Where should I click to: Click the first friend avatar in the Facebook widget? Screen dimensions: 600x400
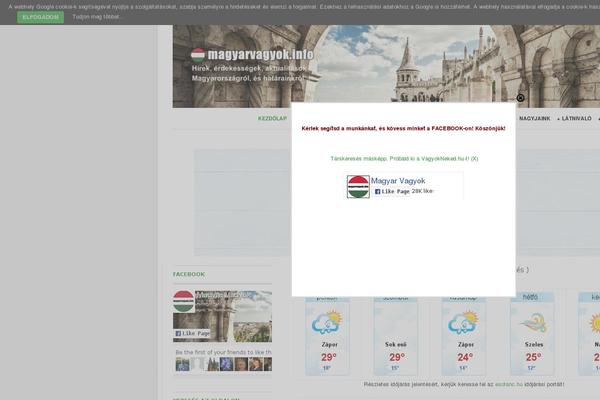pos(182,364)
